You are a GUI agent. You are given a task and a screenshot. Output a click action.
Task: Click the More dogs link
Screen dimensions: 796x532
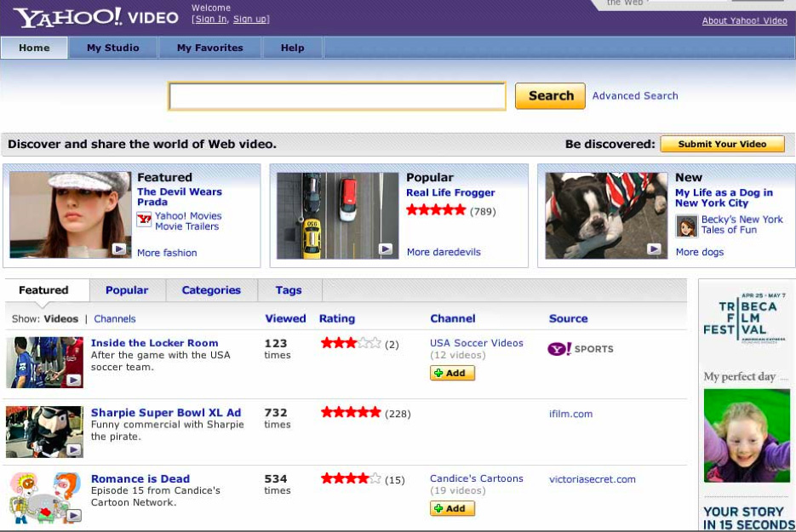[700, 252]
